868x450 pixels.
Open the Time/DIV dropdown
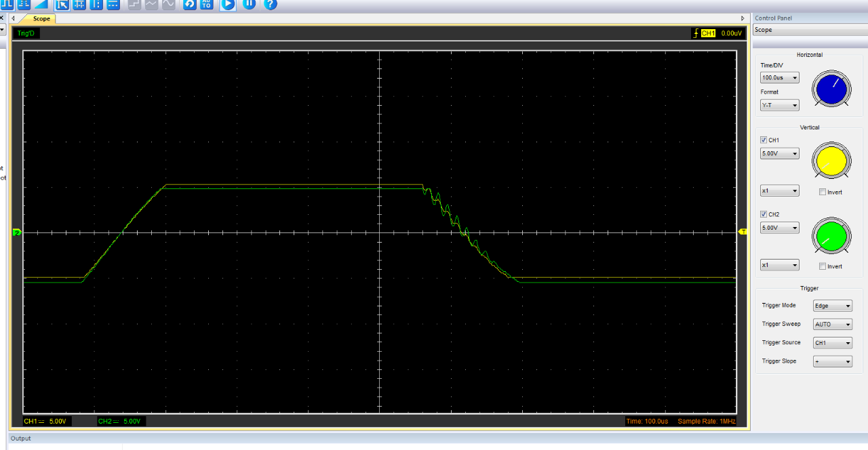pos(778,77)
